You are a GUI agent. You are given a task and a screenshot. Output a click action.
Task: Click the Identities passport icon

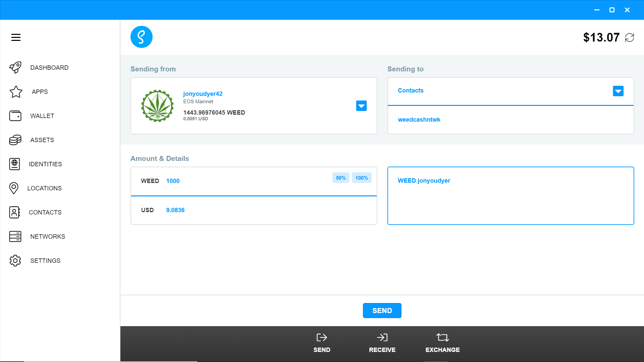point(14,164)
